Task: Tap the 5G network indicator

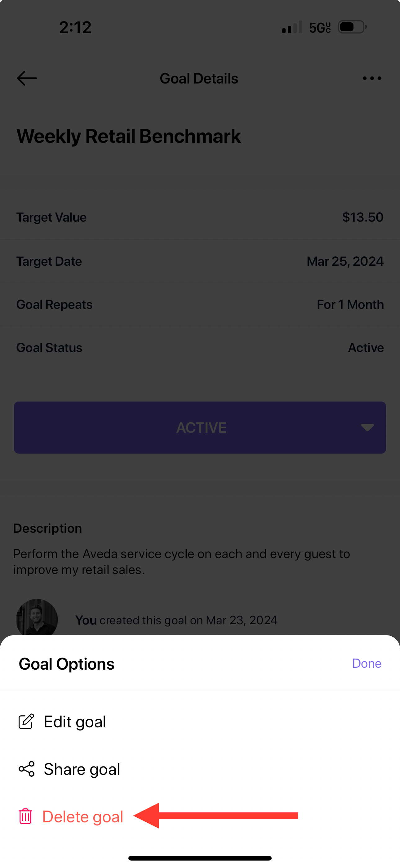Action: tap(320, 28)
